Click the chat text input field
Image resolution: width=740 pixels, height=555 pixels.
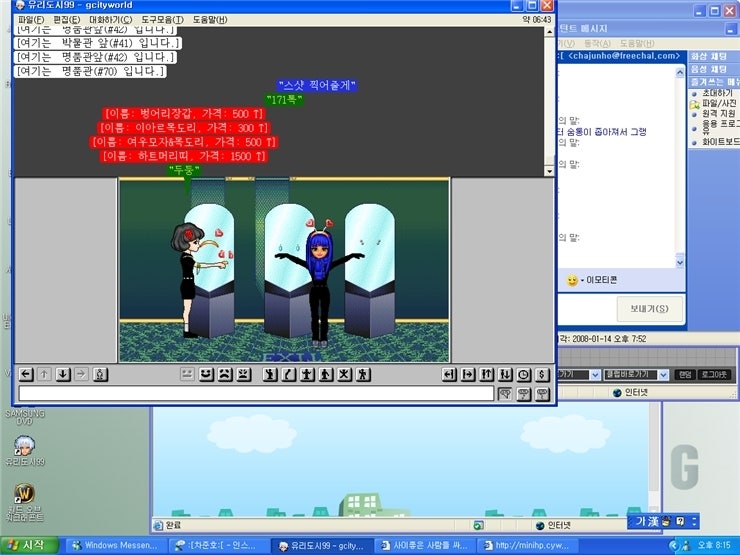256,394
